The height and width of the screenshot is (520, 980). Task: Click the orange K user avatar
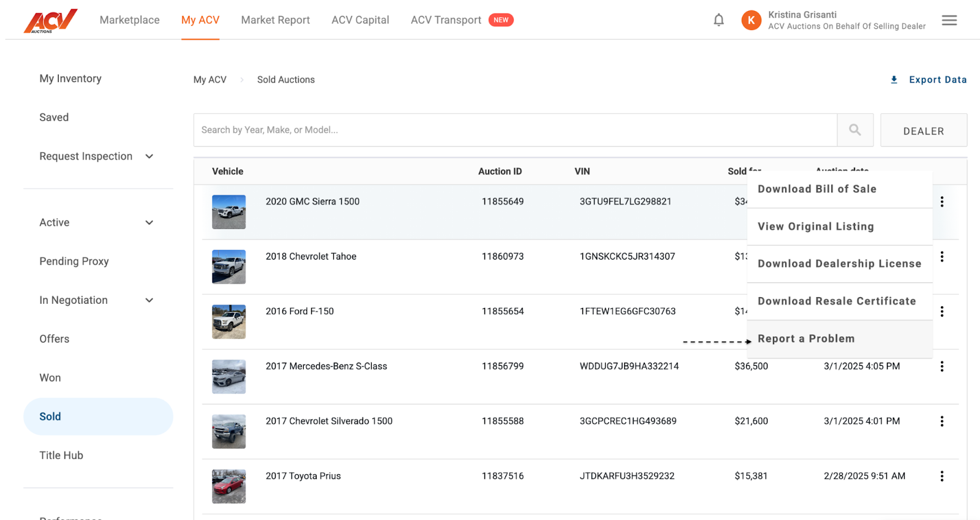[751, 20]
